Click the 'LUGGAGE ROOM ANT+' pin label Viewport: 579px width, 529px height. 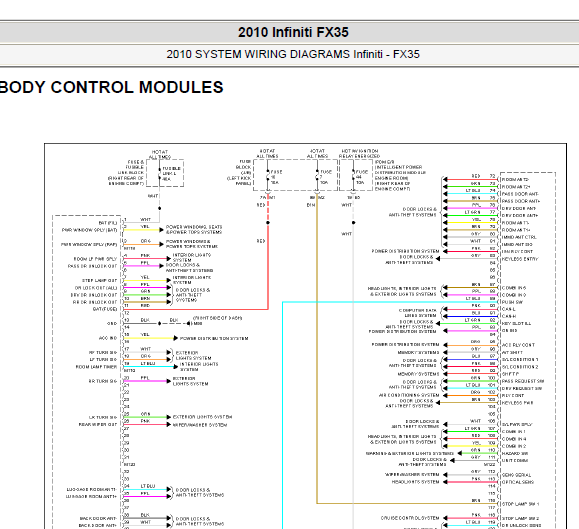pyautogui.click(x=91, y=497)
